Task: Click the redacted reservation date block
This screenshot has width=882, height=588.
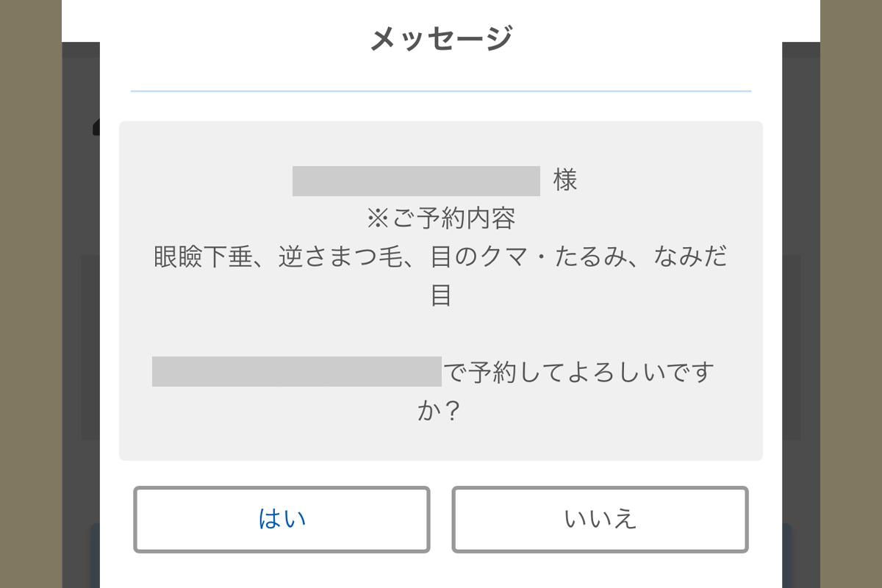Action: tap(296, 372)
